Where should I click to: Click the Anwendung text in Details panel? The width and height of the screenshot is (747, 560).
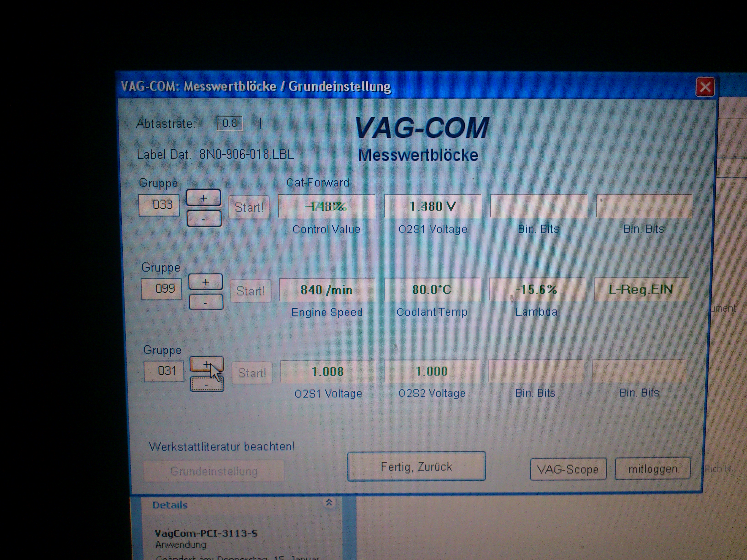[181, 544]
